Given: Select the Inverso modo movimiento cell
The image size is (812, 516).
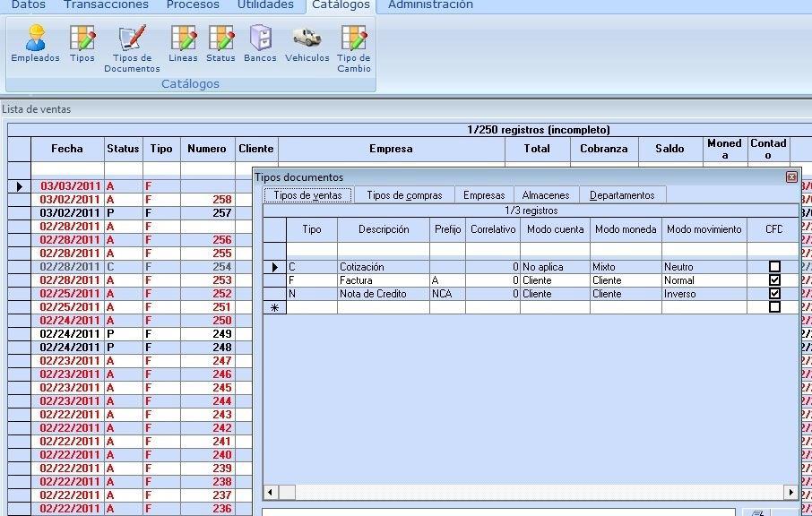Looking at the screenshot, I should 704,294.
